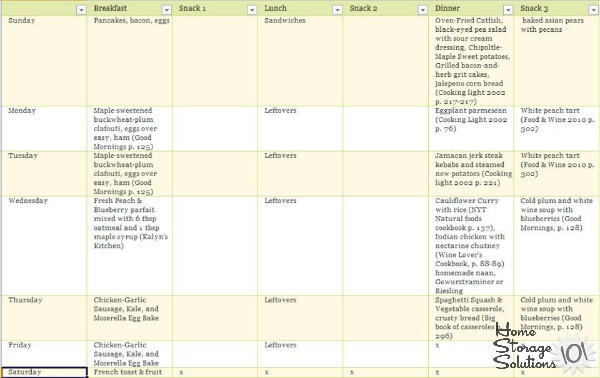Open the Breakfast column filter dropdown
This screenshot has width=600, height=378.
pyautogui.click(x=166, y=10)
